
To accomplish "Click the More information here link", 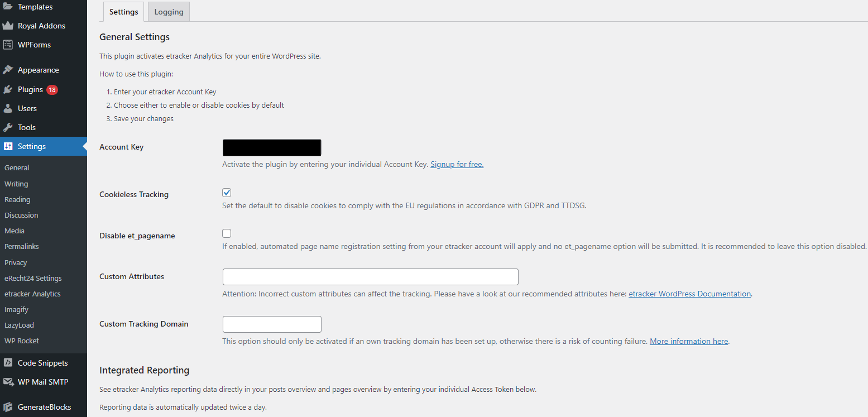I will (689, 341).
